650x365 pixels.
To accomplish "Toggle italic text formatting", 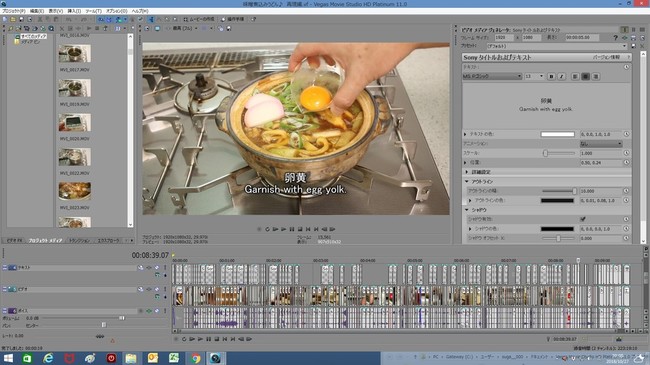I will tap(562, 76).
